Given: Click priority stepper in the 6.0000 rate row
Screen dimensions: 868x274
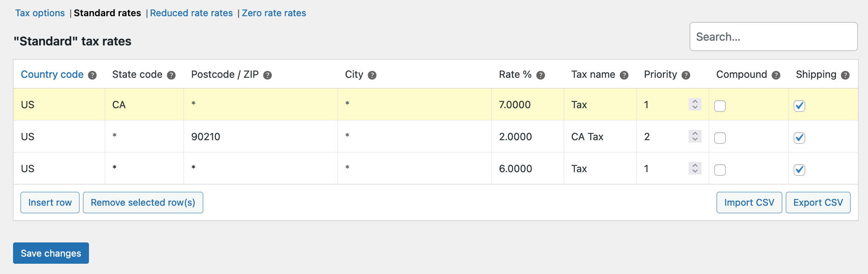Looking at the screenshot, I should coord(695,168).
